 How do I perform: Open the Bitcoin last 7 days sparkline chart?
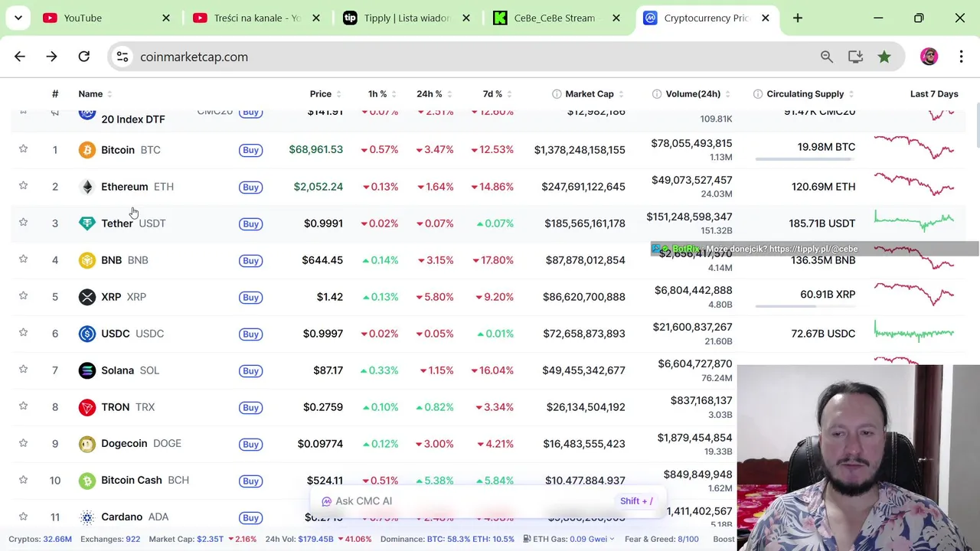point(914,147)
